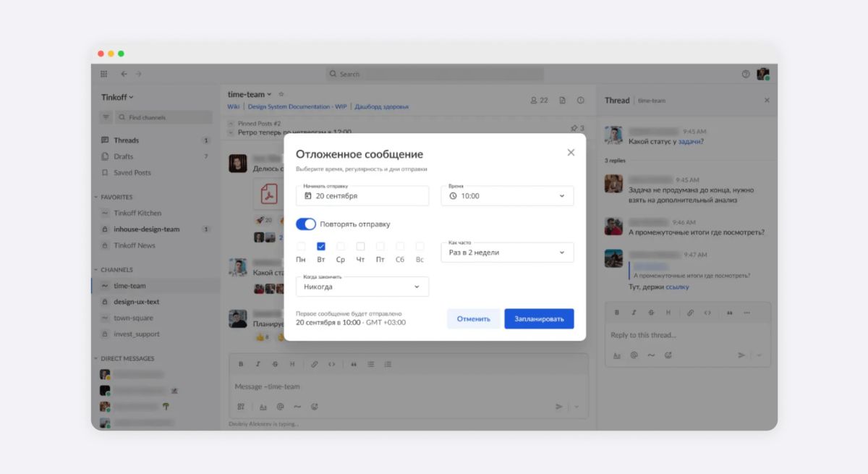This screenshot has width=868, height=474.
Task: Open the apps grid icon in top bar
Action: click(104, 74)
